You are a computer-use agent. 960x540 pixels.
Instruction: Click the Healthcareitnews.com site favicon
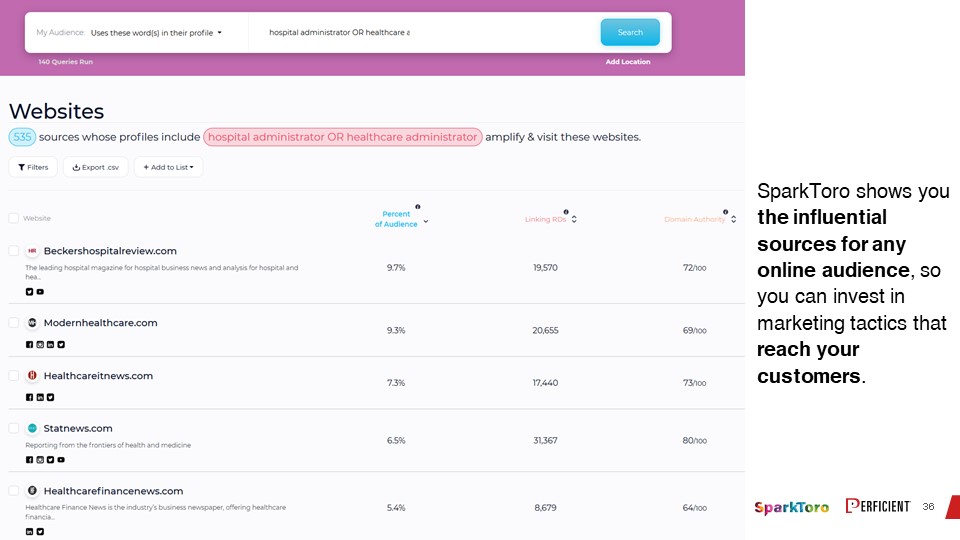pyautogui.click(x=32, y=375)
